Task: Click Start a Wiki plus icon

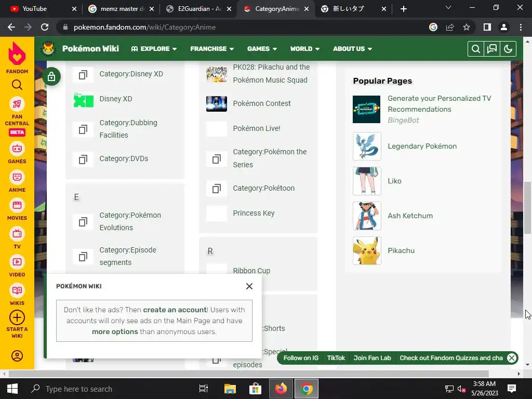Action: 17,318
